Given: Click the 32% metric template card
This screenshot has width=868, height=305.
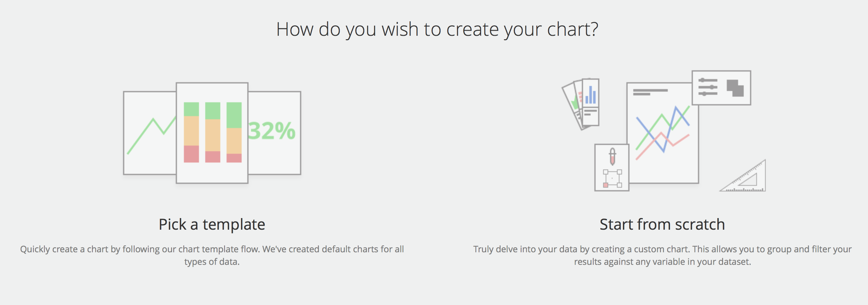Looking at the screenshot, I should point(274,133).
